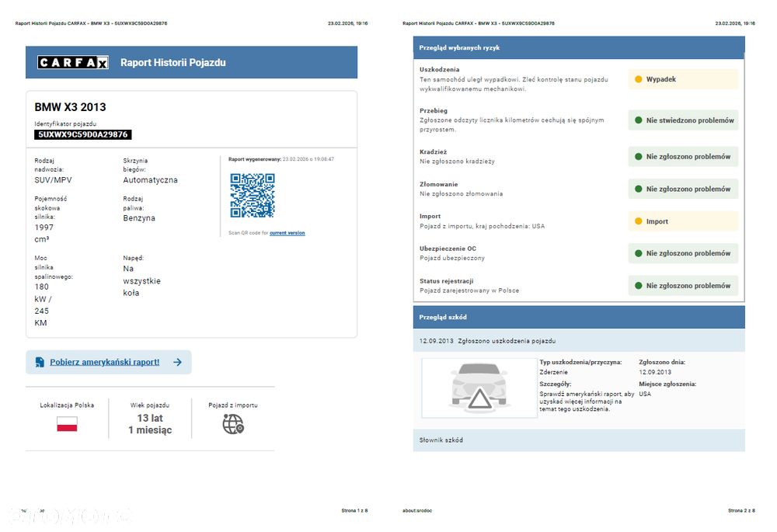Click the 'Ubezpieczenie OC' risk heading

tap(448, 249)
